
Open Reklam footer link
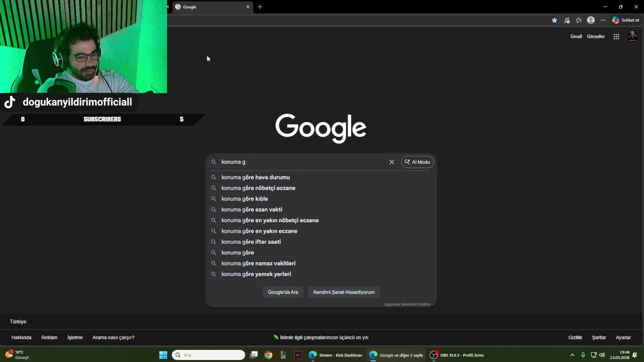tap(49, 337)
